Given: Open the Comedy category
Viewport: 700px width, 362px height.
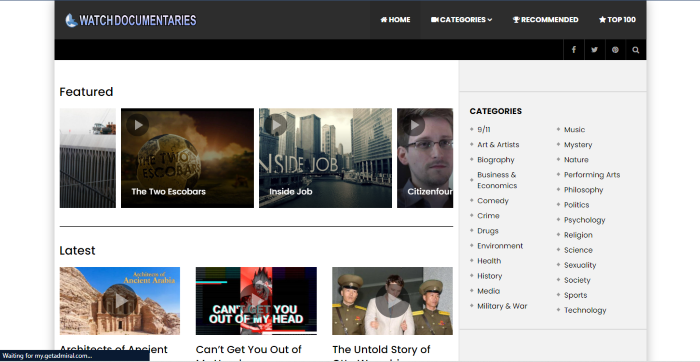Looking at the screenshot, I should (x=493, y=200).
